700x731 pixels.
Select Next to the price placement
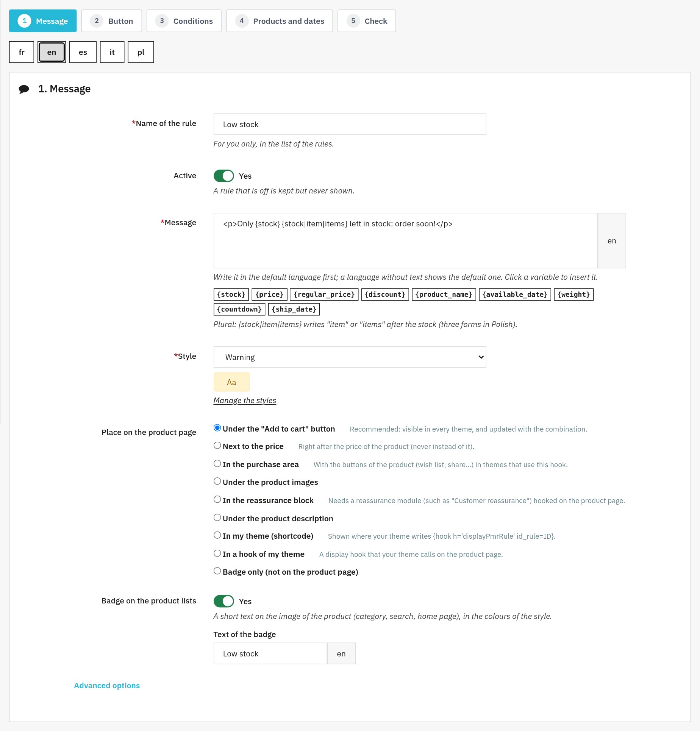(217, 446)
